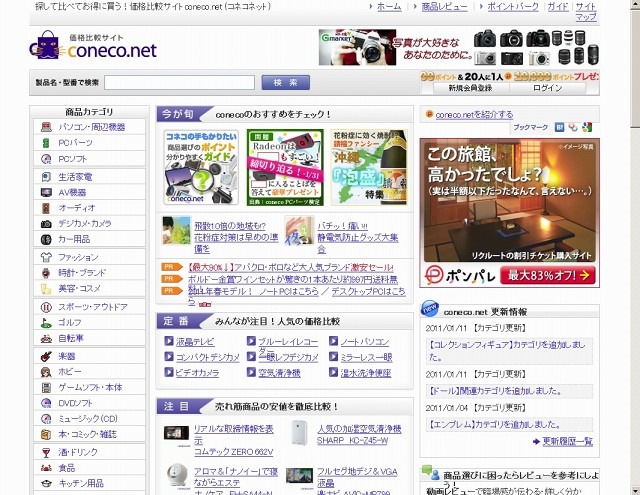The image size is (640, 495).
Task: Click the pollen article thumbnail image
Action: pos(176,231)
